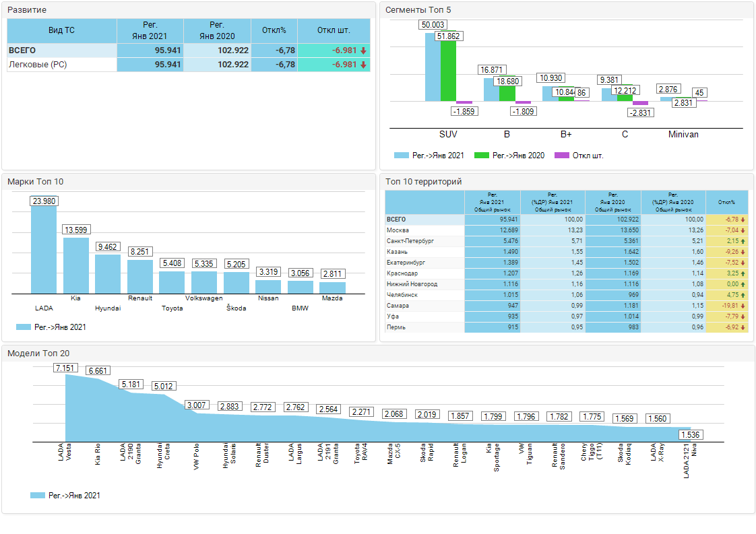The image size is (756, 534).
Task: Sort by Откл% header in the territories table
Action: tap(727, 202)
